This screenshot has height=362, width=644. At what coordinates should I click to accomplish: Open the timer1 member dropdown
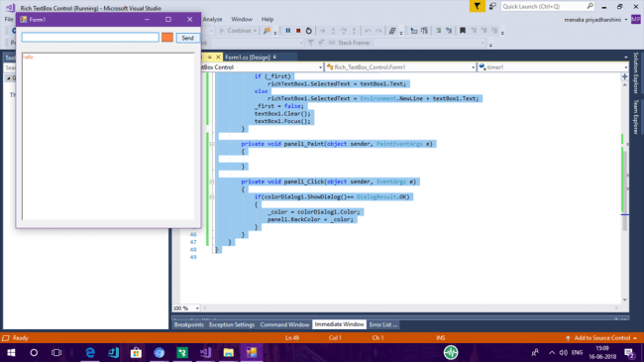coord(553,67)
